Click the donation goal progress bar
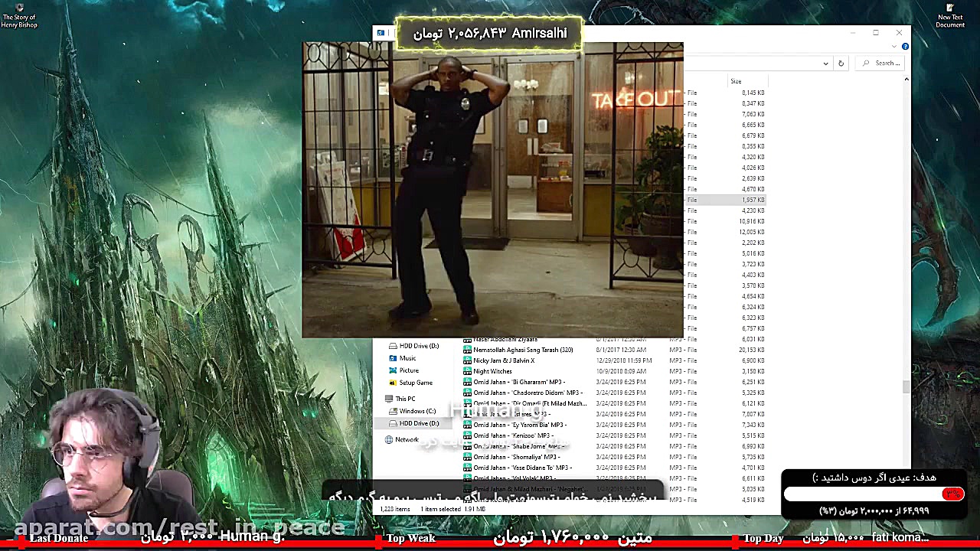Screen dimensions: 980x551 point(874,494)
